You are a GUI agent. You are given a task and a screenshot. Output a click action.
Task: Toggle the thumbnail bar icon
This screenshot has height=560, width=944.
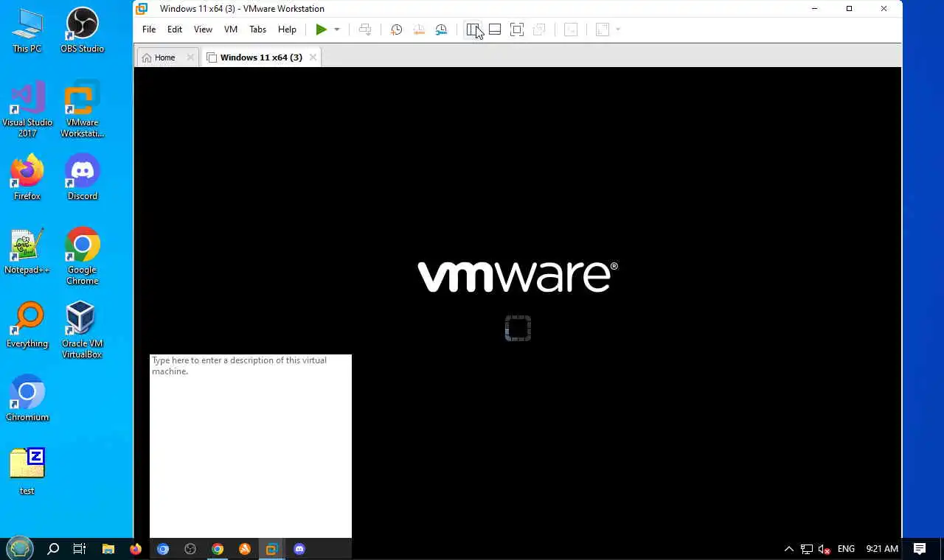click(x=495, y=29)
